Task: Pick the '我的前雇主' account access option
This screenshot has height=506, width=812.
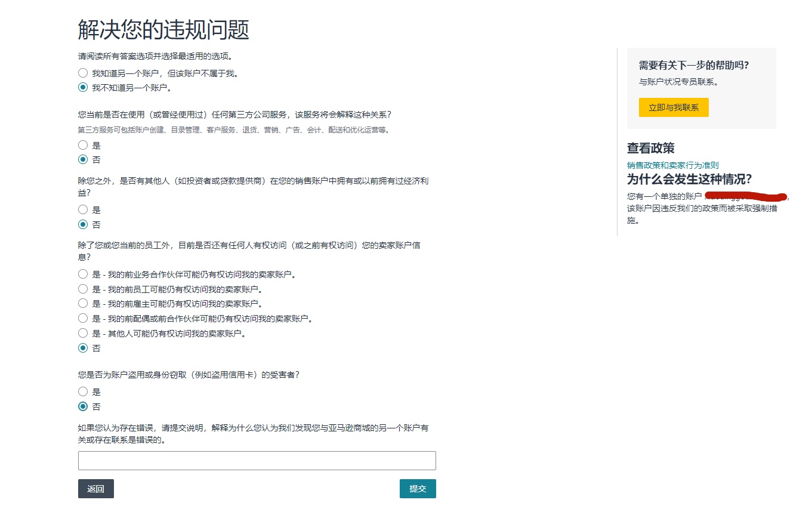Action: pyautogui.click(x=83, y=304)
